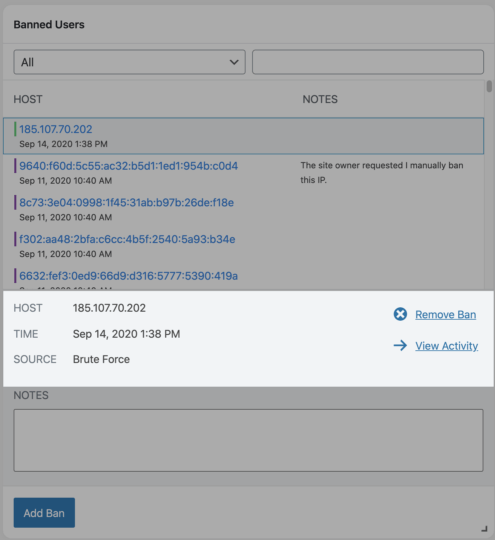The height and width of the screenshot is (540, 495).
Task: Click the search field beside filter dropdown
Action: pos(368,62)
